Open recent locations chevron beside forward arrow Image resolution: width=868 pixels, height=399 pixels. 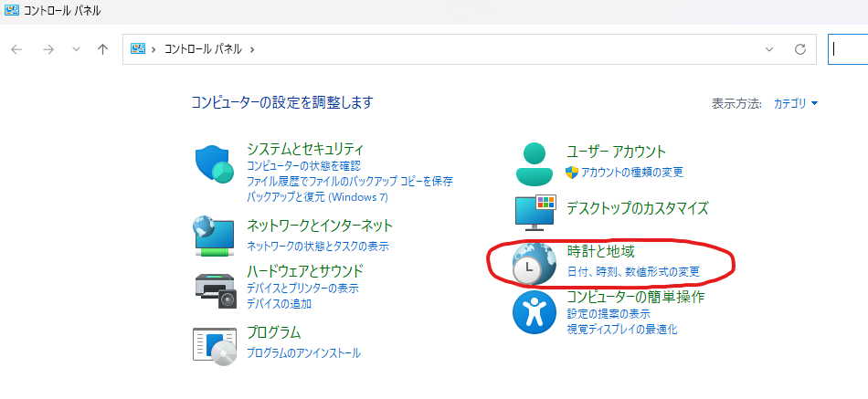pyautogui.click(x=76, y=49)
